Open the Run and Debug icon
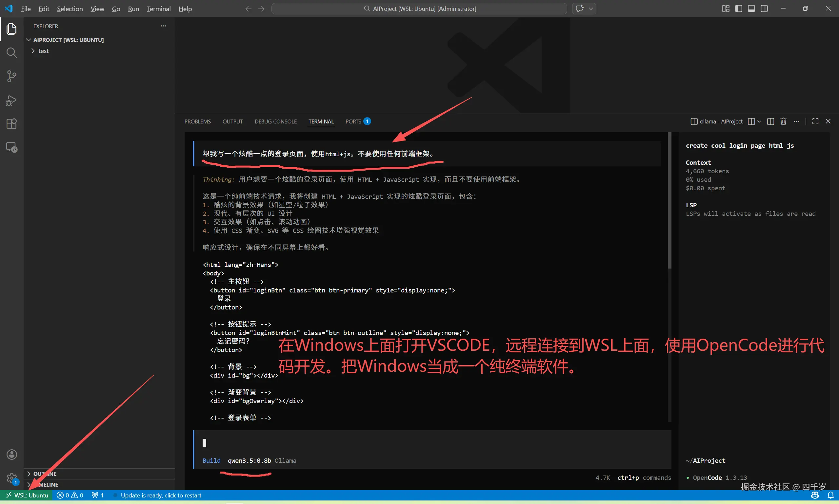Image resolution: width=839 pixels, height=504 pixels. pos(12,100)
